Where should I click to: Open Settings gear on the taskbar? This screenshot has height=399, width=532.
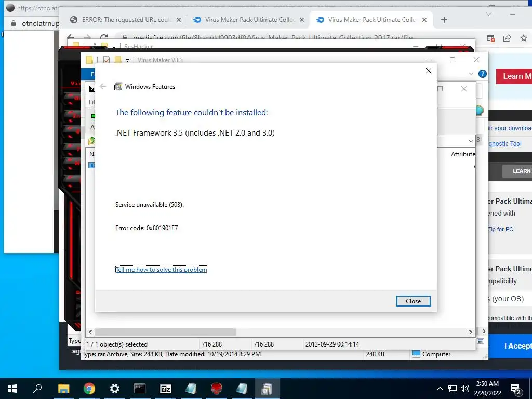[115, 389]
